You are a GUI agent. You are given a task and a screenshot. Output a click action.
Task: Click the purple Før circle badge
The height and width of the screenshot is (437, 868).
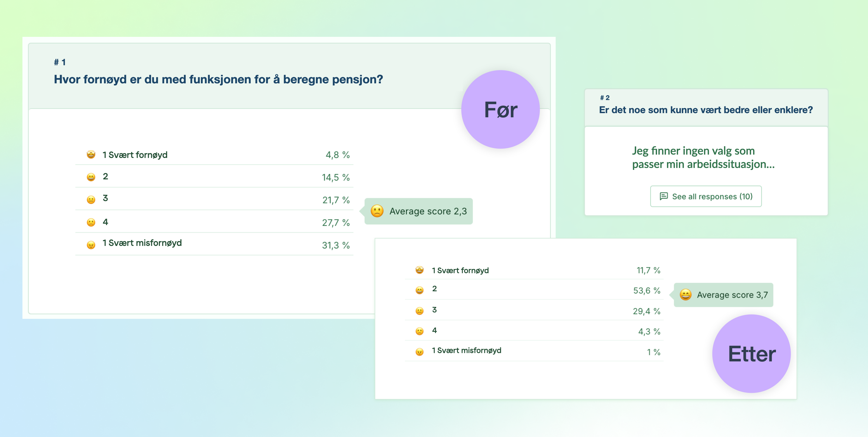tap(500, 109)
